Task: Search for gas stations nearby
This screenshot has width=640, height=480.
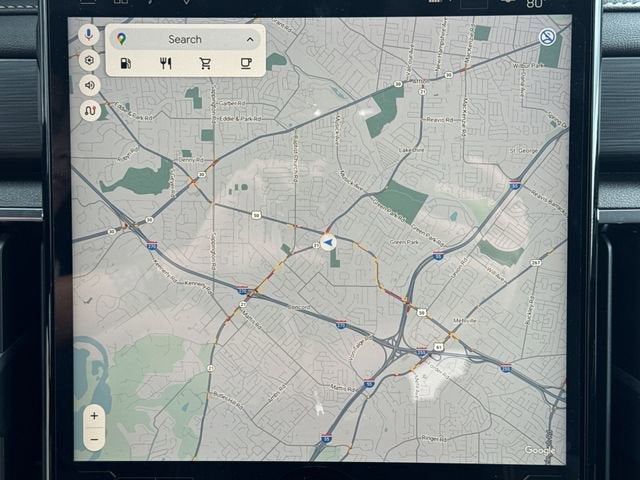Action: (126, 63)
